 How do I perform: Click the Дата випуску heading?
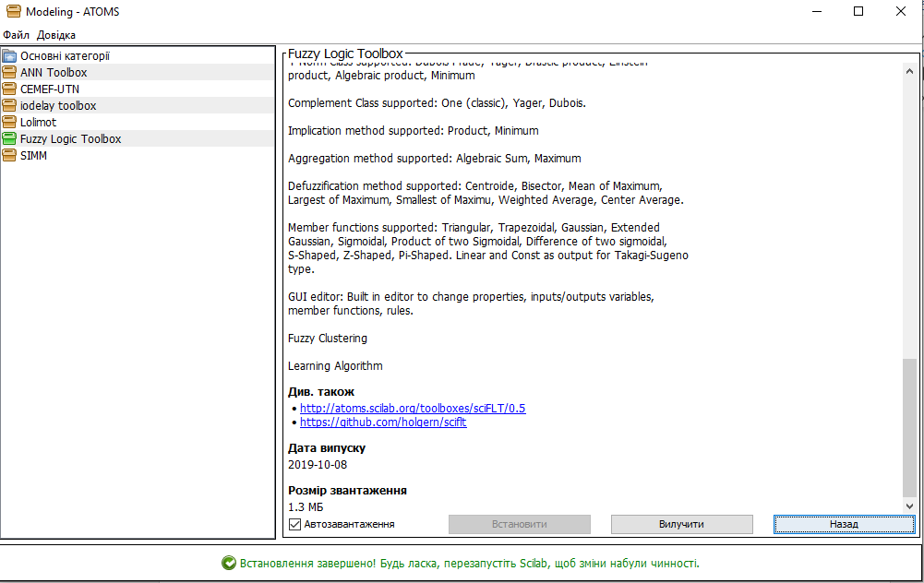pos(327,448)
